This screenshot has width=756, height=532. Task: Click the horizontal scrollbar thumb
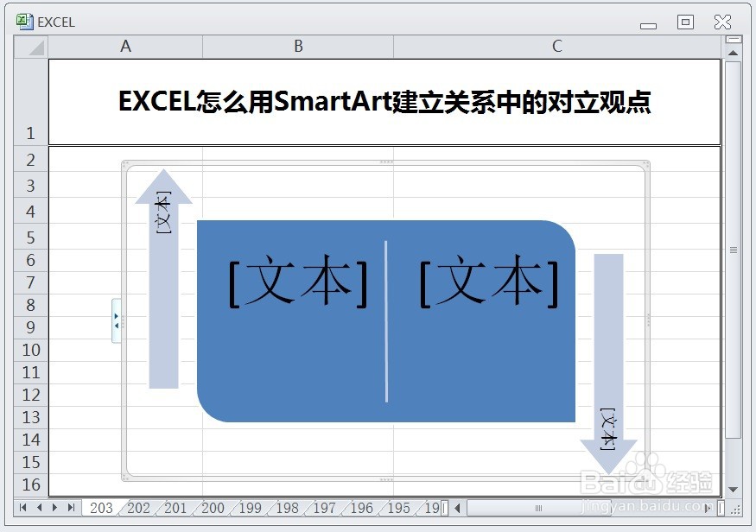[x=538, y=508]
